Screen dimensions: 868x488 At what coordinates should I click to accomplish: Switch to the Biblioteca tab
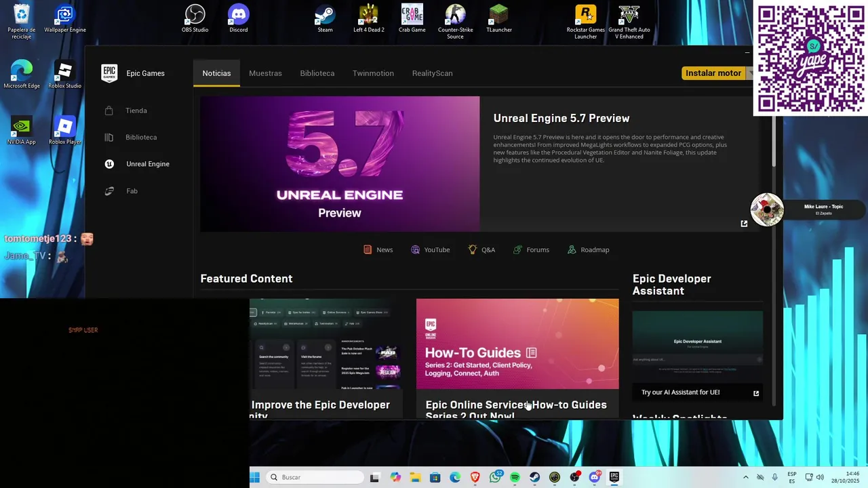click(x=317, y=73)
